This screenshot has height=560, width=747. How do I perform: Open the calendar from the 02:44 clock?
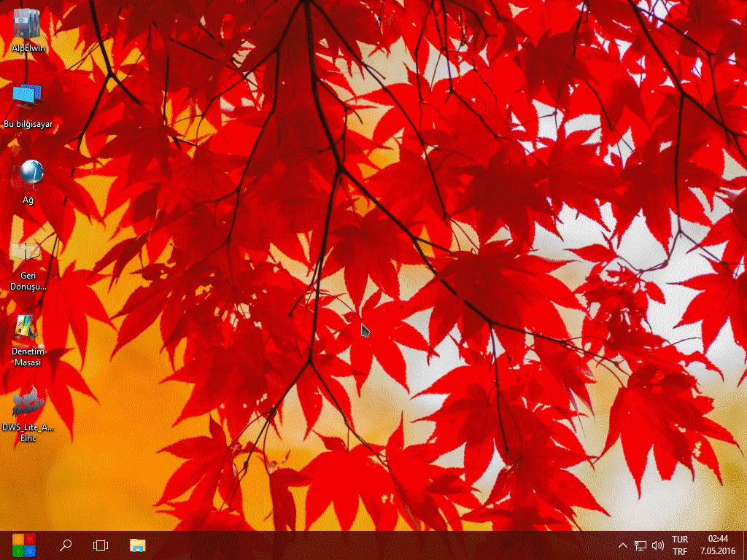718,540
